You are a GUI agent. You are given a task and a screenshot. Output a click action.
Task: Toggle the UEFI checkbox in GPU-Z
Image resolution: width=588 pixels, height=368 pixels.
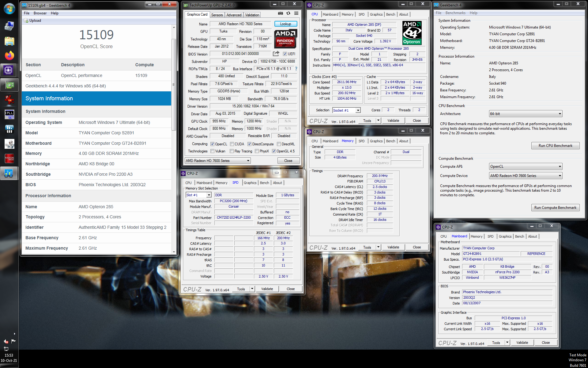285,54
